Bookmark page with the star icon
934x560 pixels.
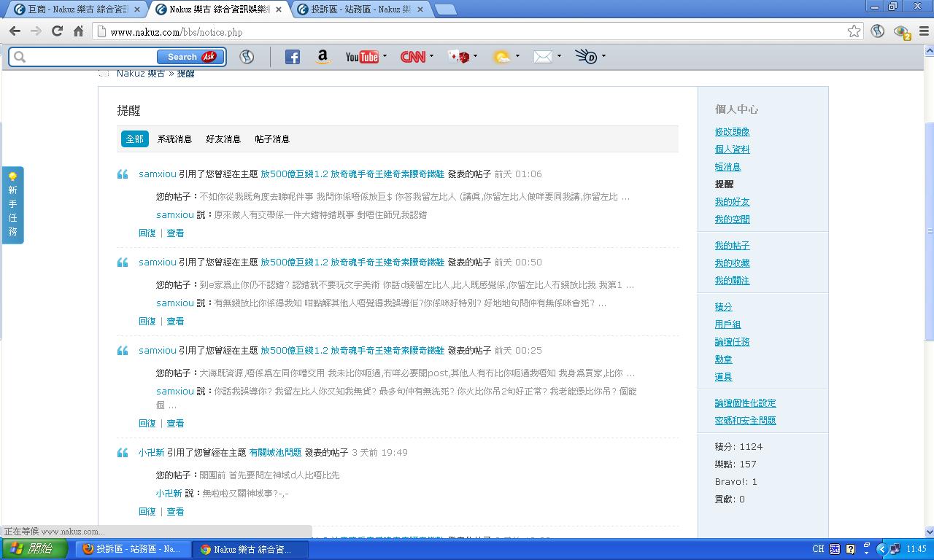click(x=854, y=31)
